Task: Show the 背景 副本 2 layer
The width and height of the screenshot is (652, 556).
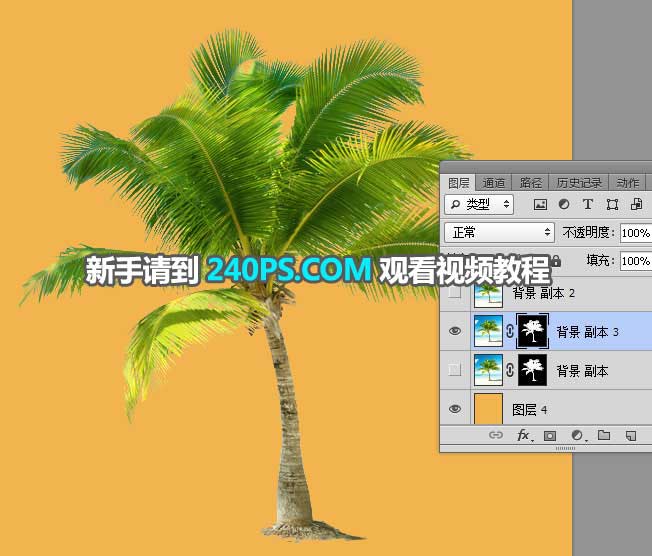Action: pyautogui.click(x=455, y=293)
